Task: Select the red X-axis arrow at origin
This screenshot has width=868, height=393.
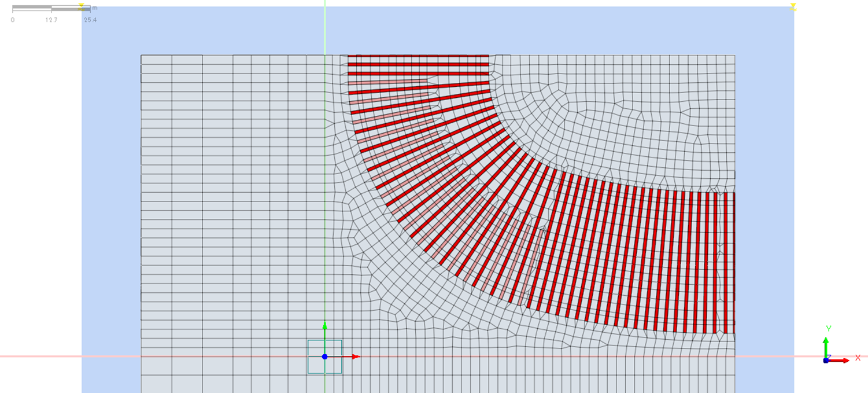Action: click(x=354, y=357)
